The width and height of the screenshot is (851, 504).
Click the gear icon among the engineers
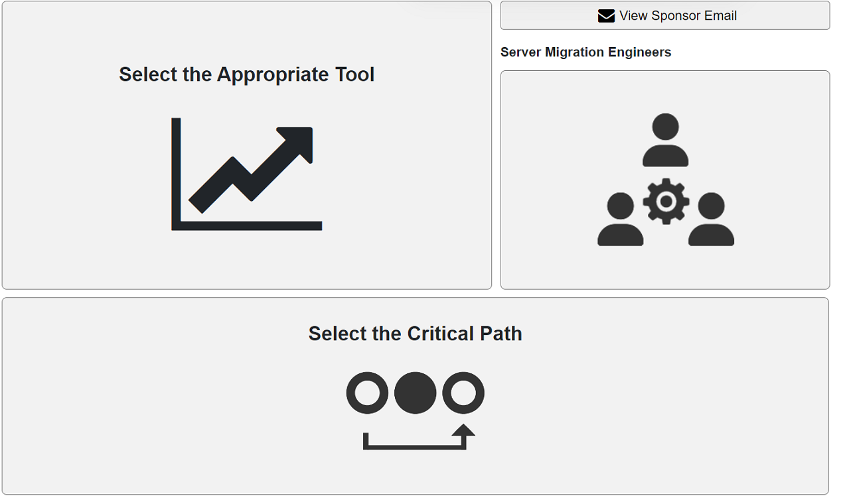(666, 201)
